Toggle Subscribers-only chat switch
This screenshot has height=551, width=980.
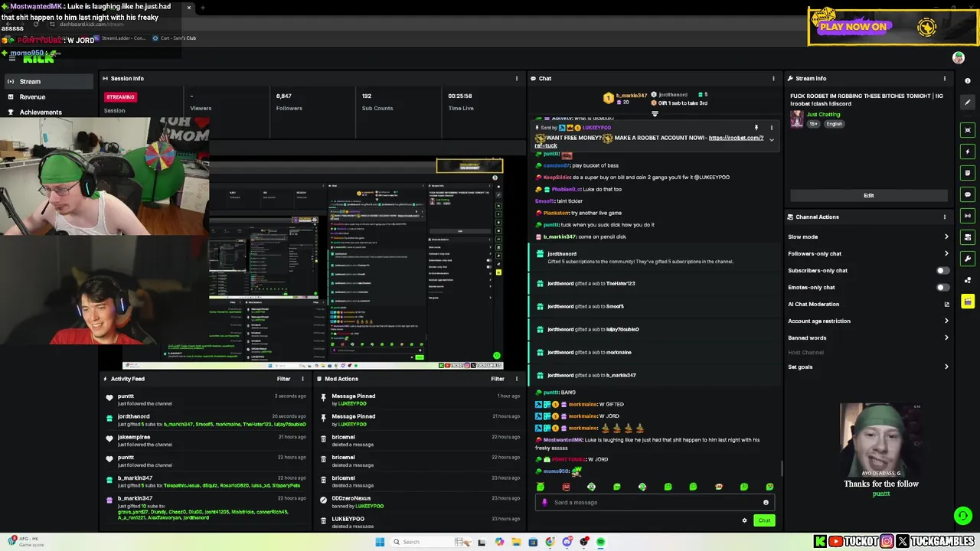coord(942,270)
